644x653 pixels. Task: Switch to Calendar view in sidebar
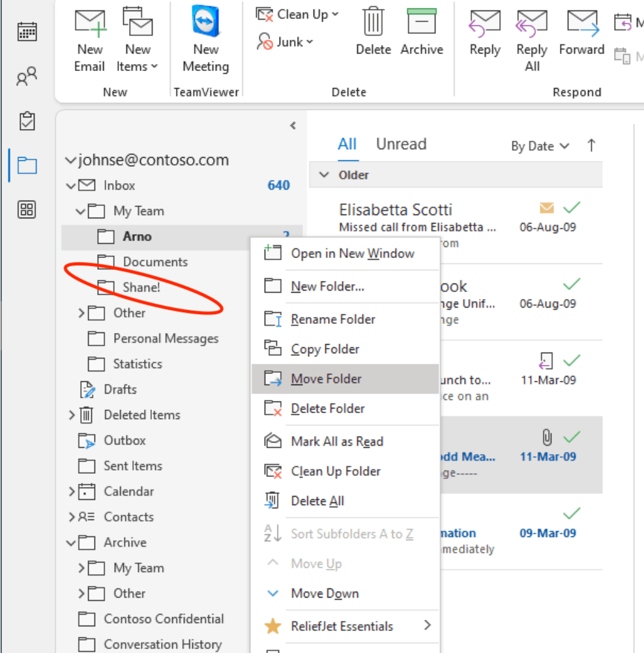[x=27, y=32]
